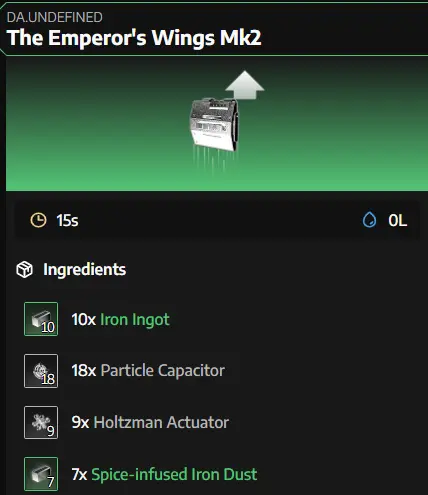Open the Iron Ingot link
This screenshot has height=495, width=428.
135,319
